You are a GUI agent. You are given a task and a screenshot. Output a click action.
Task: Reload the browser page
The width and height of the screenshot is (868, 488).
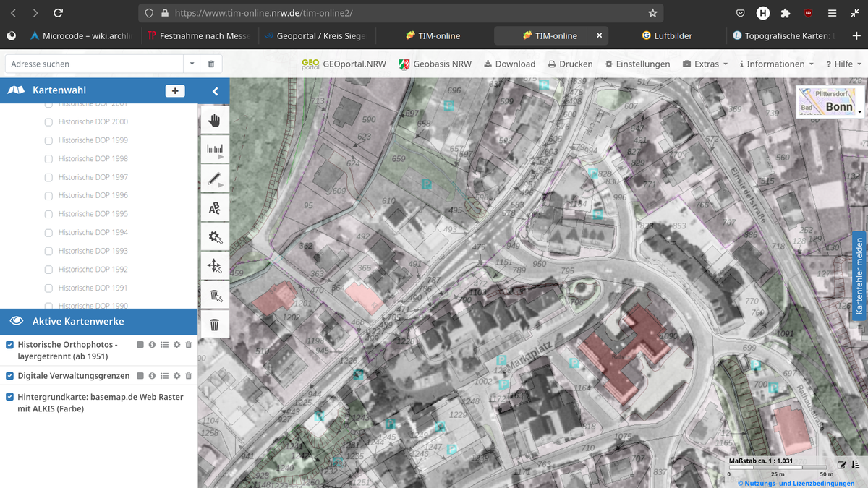point(59,13)
